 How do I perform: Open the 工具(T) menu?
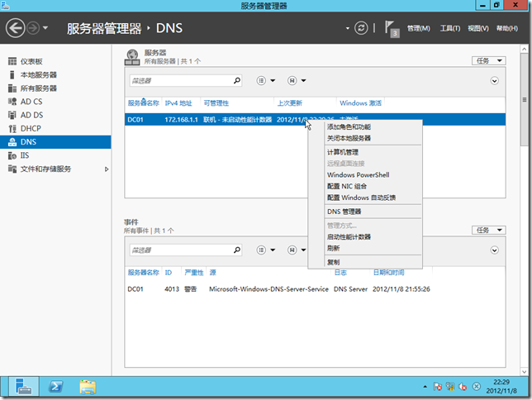450,29
